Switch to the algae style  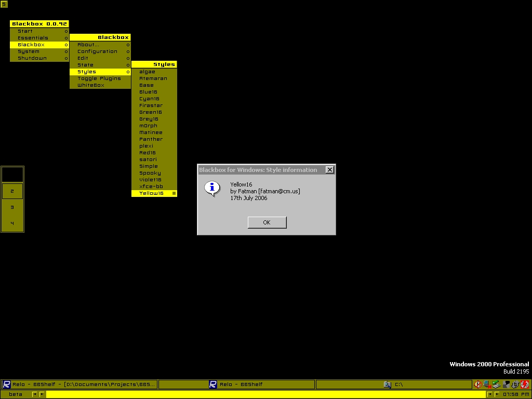click(154, 72)
